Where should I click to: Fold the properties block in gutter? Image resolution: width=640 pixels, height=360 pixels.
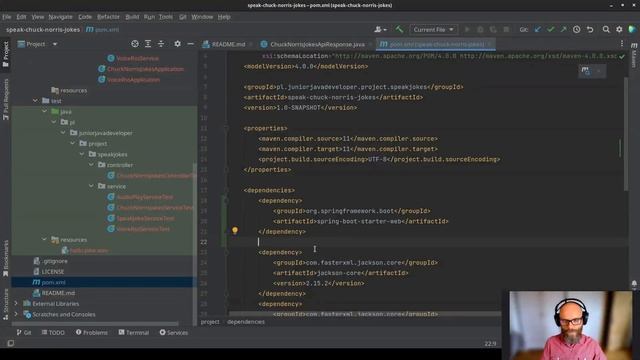pyautogui.click(x=226, y=128)
